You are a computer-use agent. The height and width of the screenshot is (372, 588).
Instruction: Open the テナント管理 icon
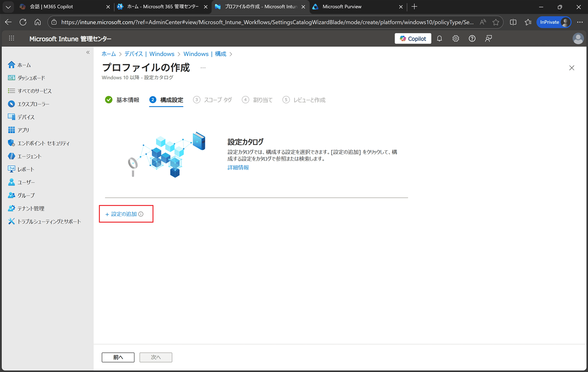tap(11, 208)
